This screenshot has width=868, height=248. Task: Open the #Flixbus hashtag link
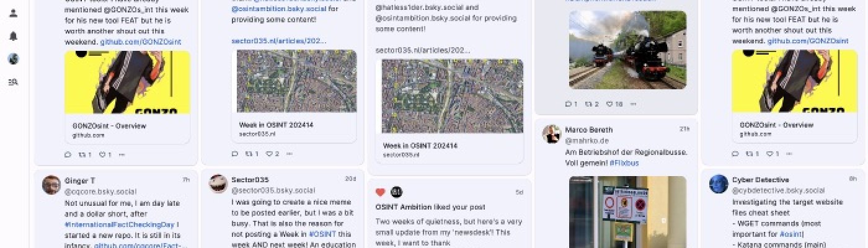624,163
